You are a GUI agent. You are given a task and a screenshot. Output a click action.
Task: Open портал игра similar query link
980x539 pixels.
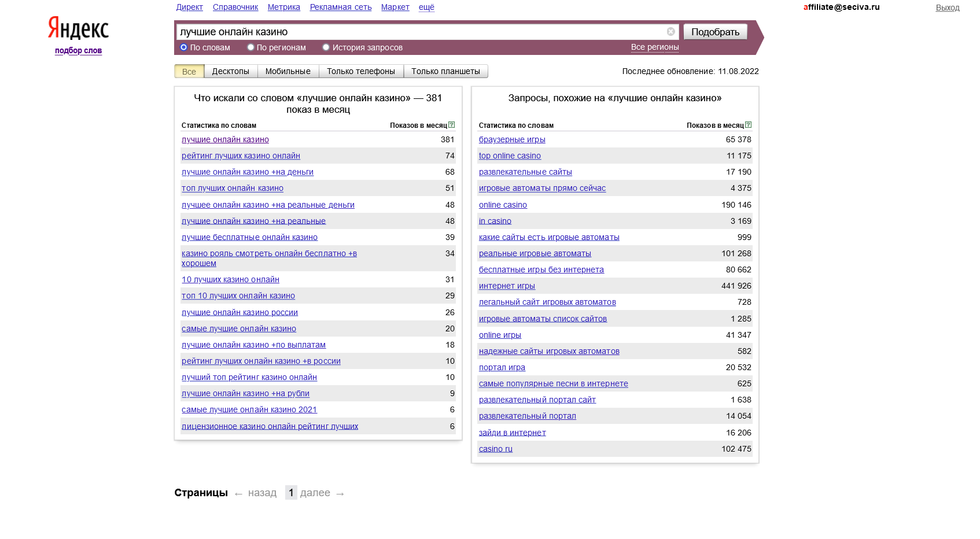502,367
